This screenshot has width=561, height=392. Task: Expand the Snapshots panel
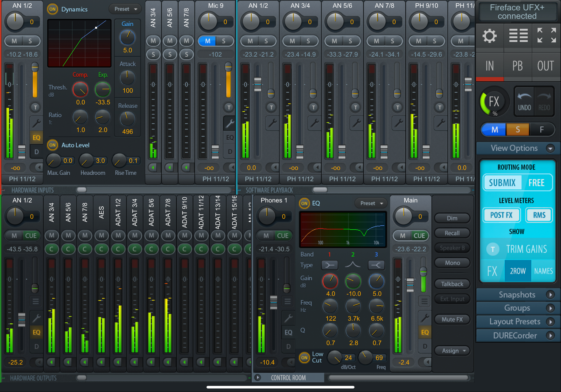point(517,294)
